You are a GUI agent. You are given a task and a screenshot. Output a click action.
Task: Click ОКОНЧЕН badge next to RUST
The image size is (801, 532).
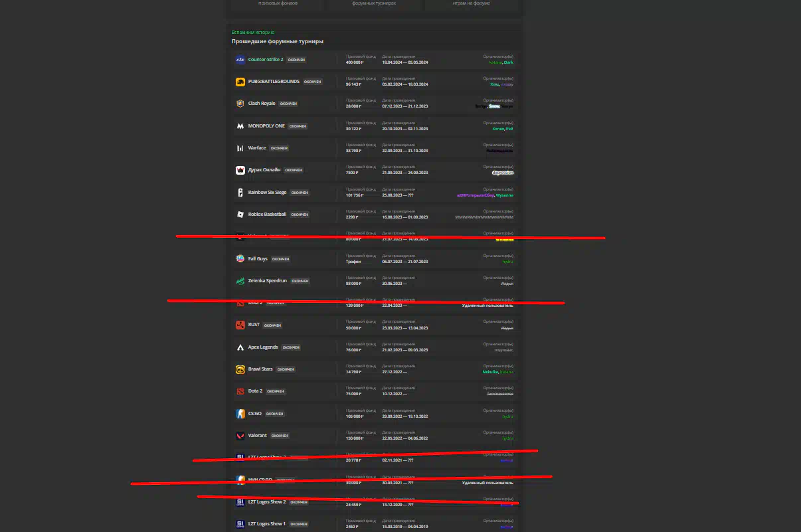(272, 325)
